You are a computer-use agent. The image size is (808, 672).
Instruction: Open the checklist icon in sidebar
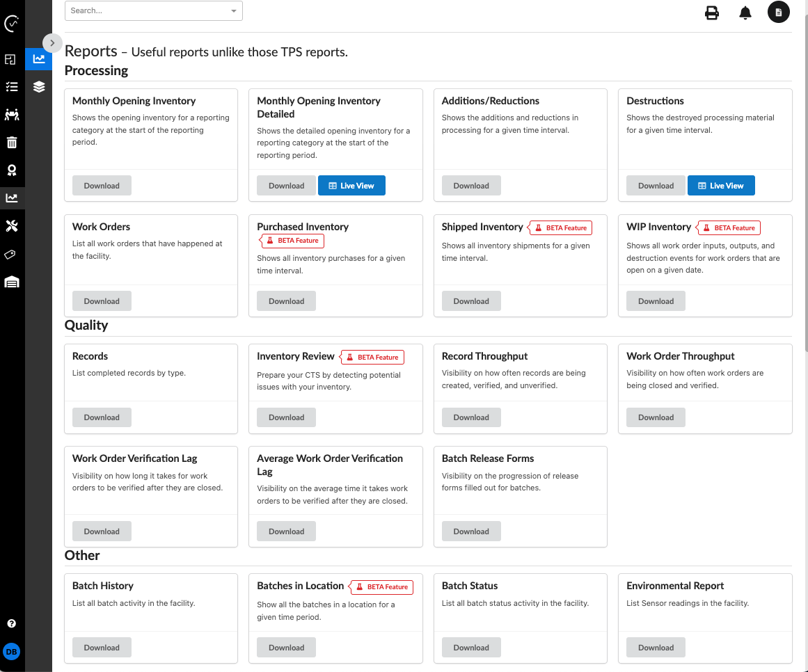coord(12,87)
